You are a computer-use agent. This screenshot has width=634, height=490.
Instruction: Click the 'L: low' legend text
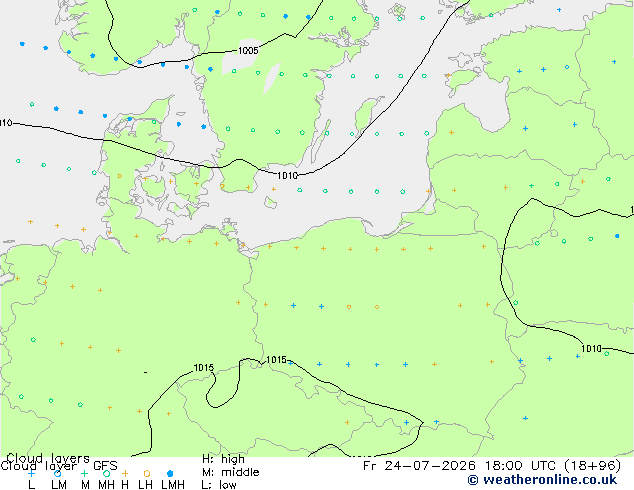(x=219, y=485)
